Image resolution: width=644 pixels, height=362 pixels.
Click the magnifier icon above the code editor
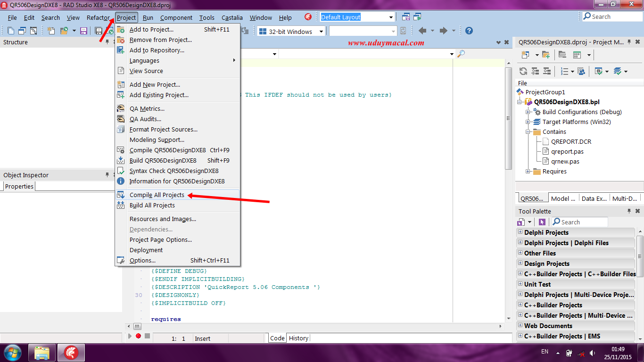point(461,54)
